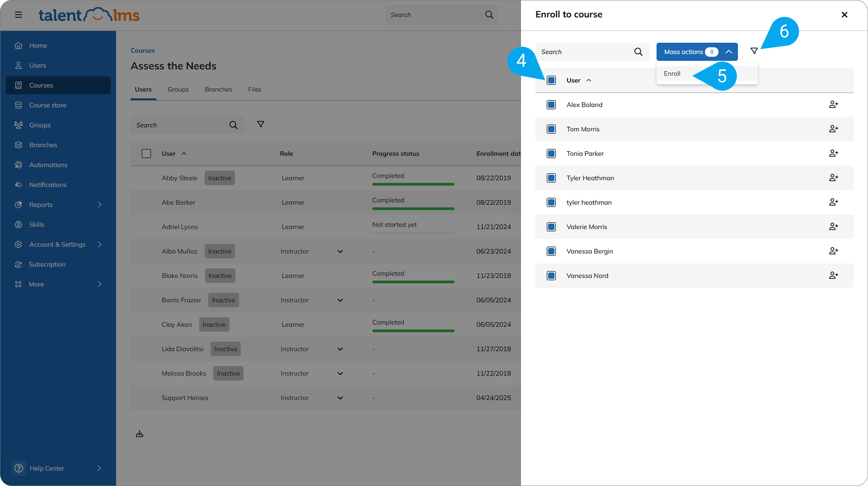Click Clay Aken's Completed progress bar
868x486 pixels.
tap(413, 331)
